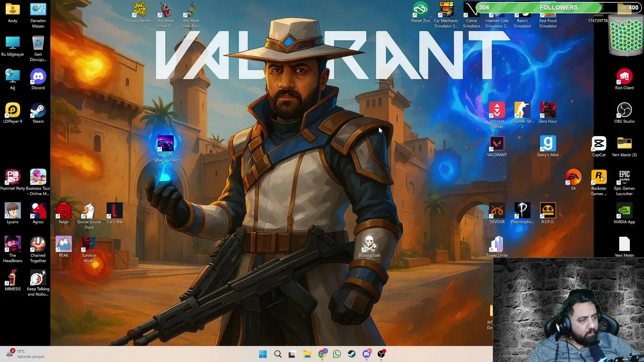The height and width of the screenshot is (362, 644).
Task: Open OBS Studio from the taskbar
Action: click(381, 354)
